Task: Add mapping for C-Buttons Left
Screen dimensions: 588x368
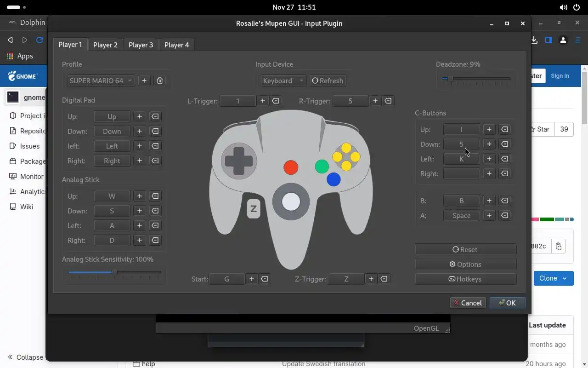Action: tap(489, 159)
